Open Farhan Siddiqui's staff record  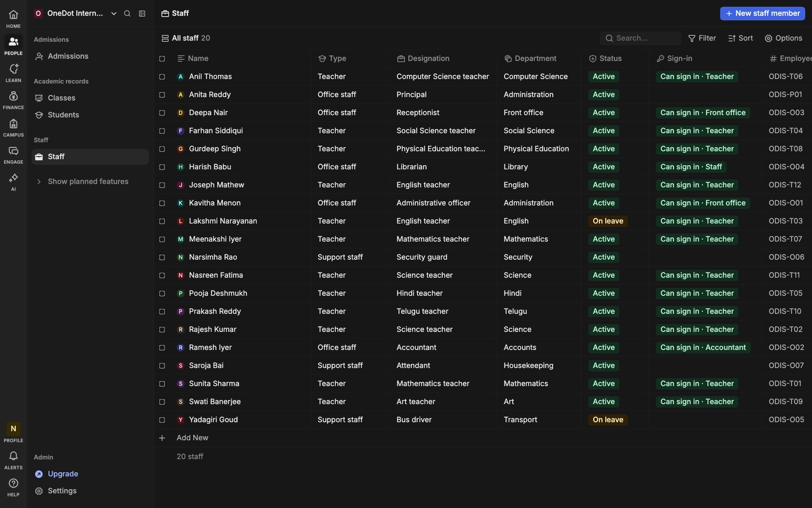[216, 131]
